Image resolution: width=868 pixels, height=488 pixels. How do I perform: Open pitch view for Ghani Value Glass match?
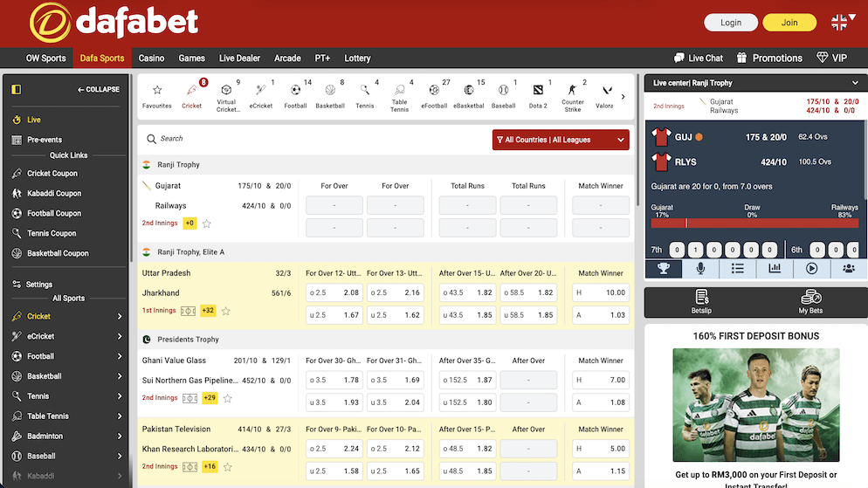coord(189,398)
